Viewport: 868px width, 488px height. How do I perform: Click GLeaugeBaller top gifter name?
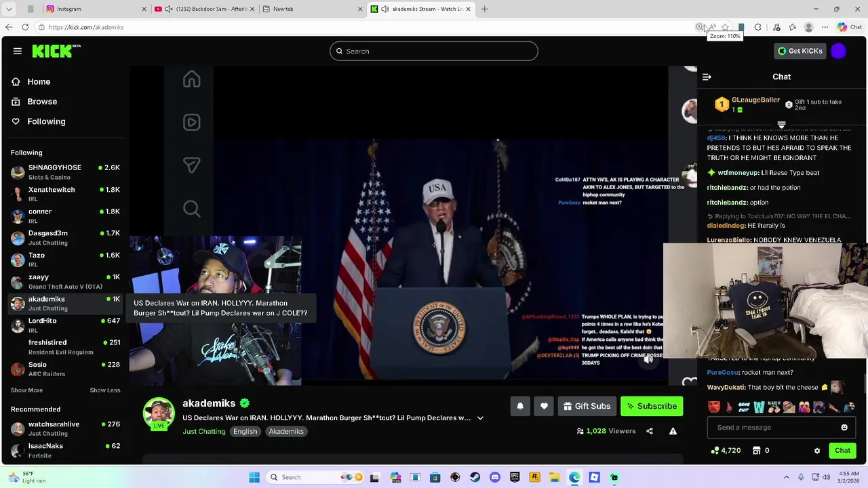[755, 100]
